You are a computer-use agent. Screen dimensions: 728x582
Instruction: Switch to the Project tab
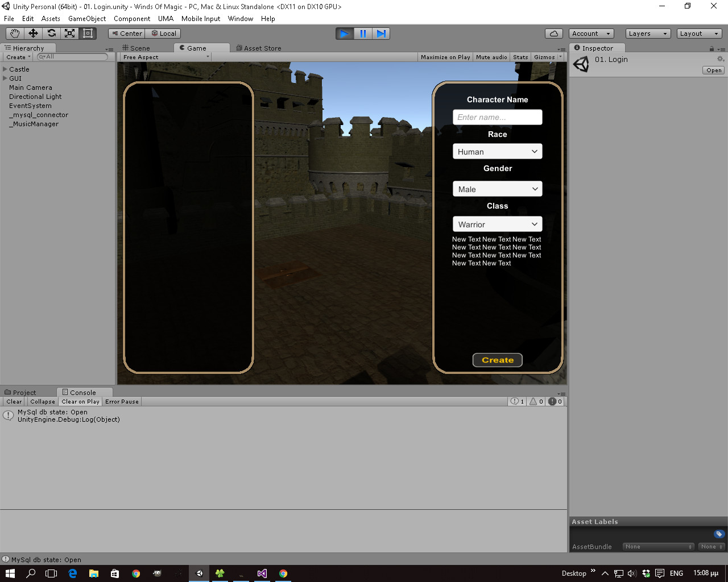[20, 393]
